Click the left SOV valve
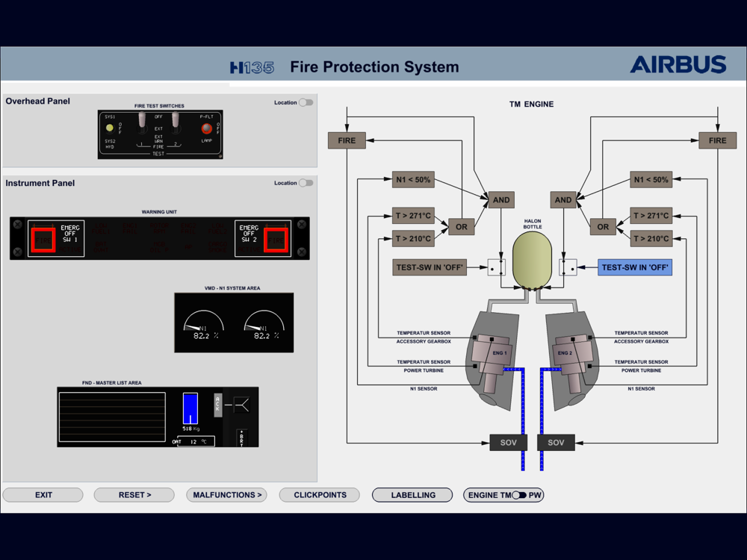Screen dimensions: 747x560 tap(508, 442)
